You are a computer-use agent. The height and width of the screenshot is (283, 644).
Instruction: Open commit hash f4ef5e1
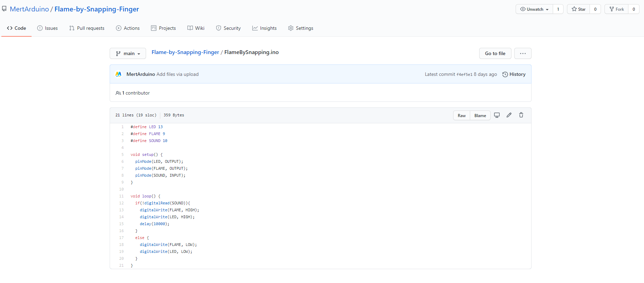click(464, 74)
